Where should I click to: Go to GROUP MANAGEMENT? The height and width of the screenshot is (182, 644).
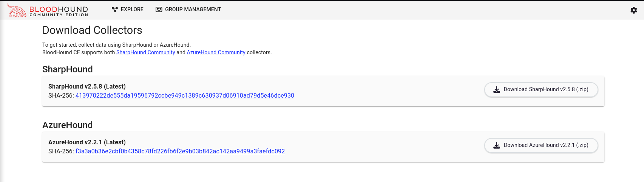tap(193, 9)
